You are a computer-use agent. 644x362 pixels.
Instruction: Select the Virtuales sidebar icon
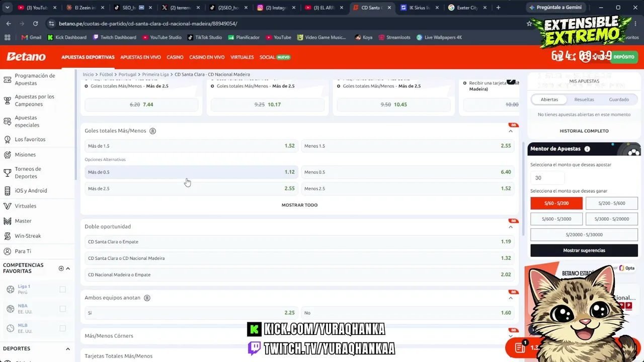click(7, 206)
